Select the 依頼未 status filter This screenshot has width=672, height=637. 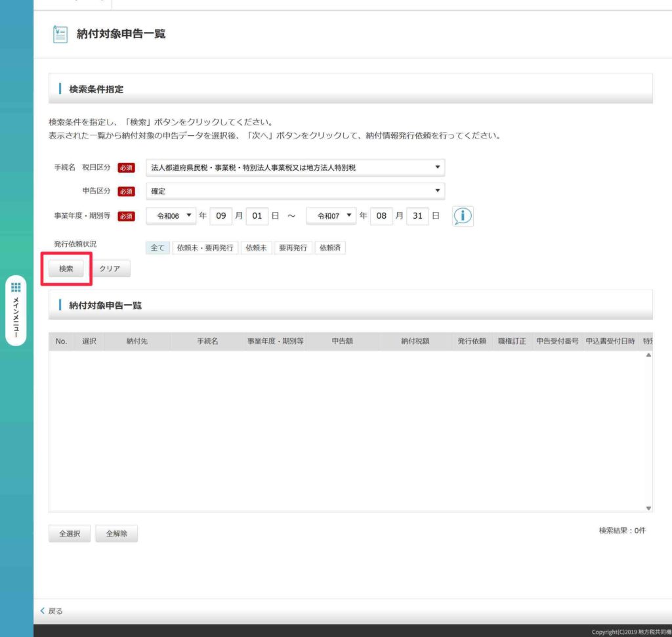point(256,248)
